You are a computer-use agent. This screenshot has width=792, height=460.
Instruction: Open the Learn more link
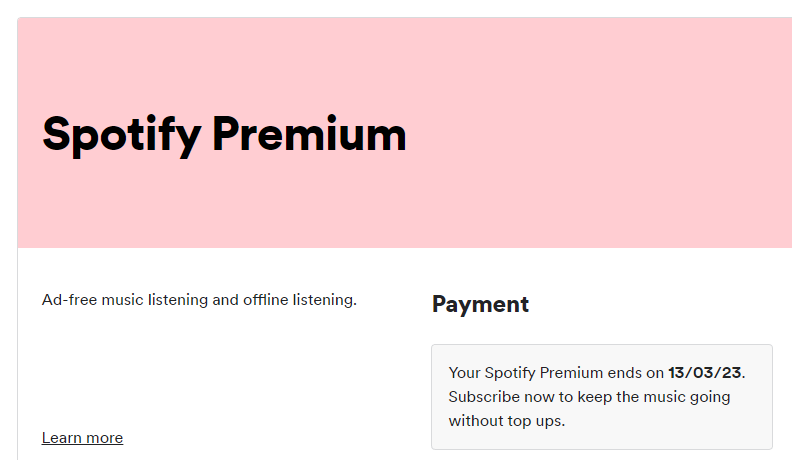82,438
